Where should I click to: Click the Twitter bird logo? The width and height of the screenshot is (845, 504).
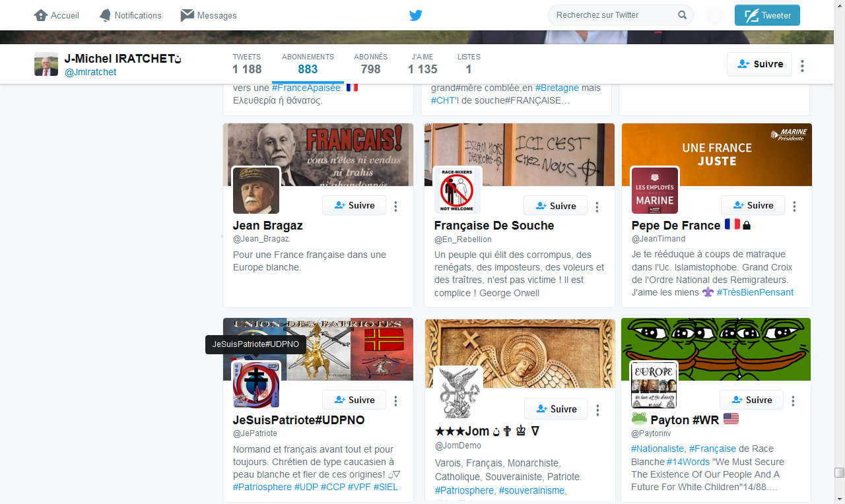point(415,15)
